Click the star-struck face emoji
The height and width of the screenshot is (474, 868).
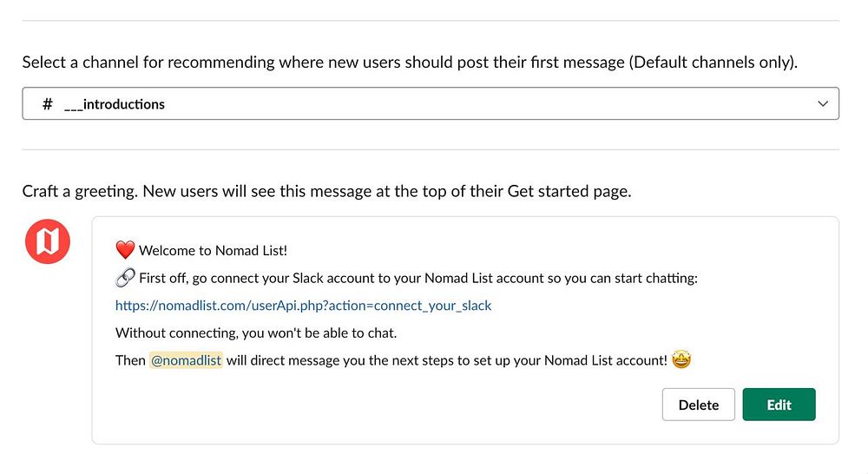click(x=681, y=359)
